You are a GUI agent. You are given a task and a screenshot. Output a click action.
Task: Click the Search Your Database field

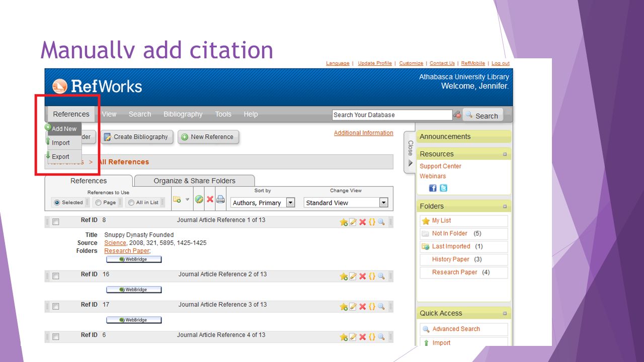[392, 115]
